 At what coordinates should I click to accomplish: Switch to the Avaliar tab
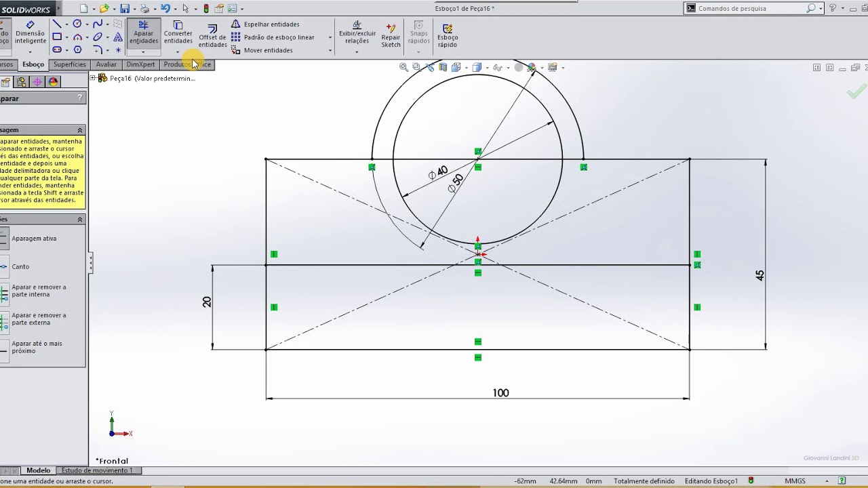tap(106, 64)
